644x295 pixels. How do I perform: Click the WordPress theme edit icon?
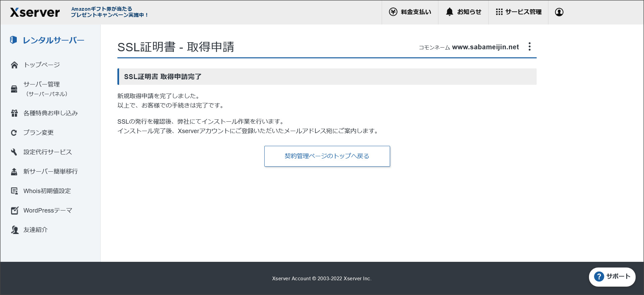[14, 211]
